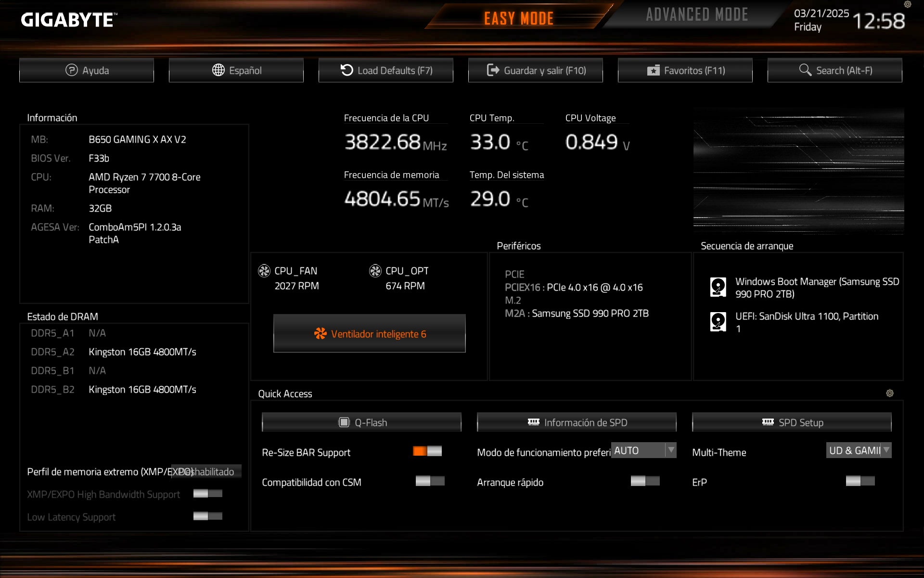Click the DDR5_A1 N/A row

click(68, 333)
